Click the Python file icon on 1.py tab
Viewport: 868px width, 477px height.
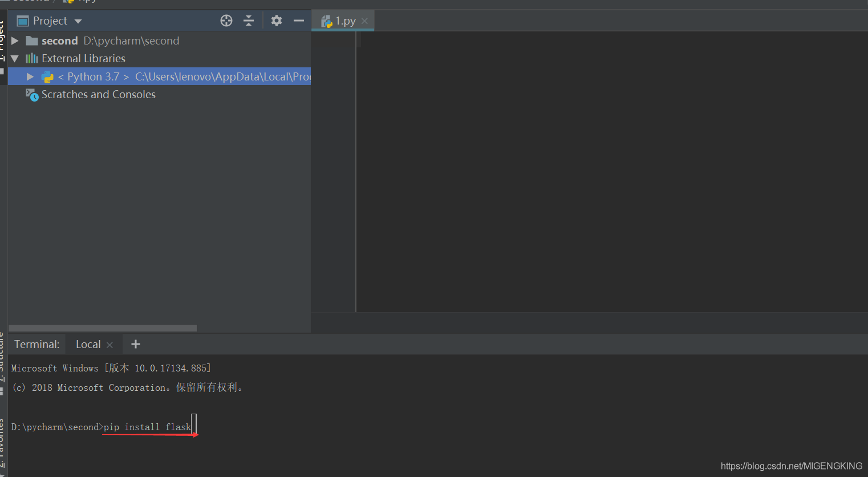tap(327, 22)
